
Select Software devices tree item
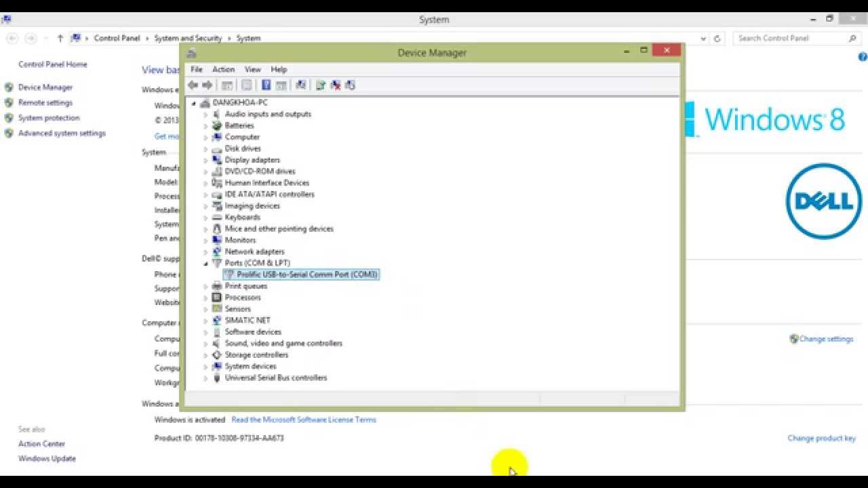click(x=253, y=332)
